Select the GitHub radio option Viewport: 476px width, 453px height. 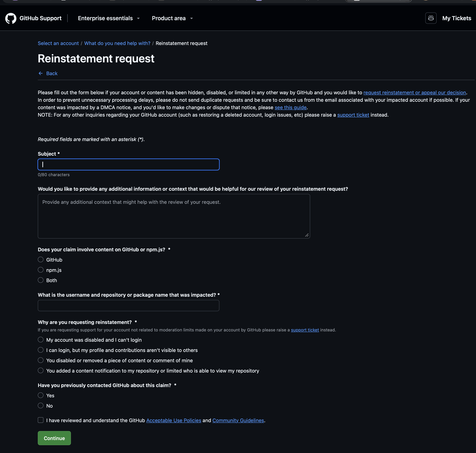click(x=41, y=260)
